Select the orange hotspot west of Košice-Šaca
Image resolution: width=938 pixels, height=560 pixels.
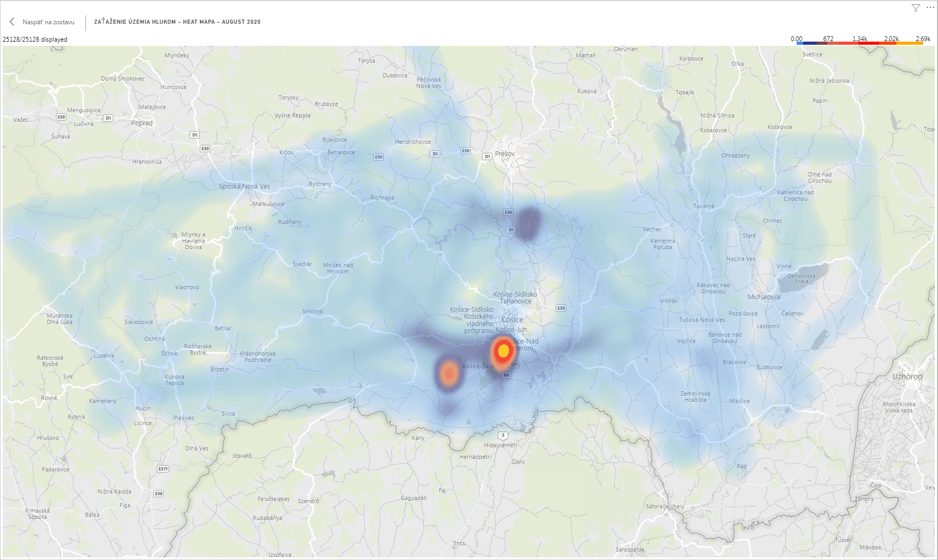(449, 374)
